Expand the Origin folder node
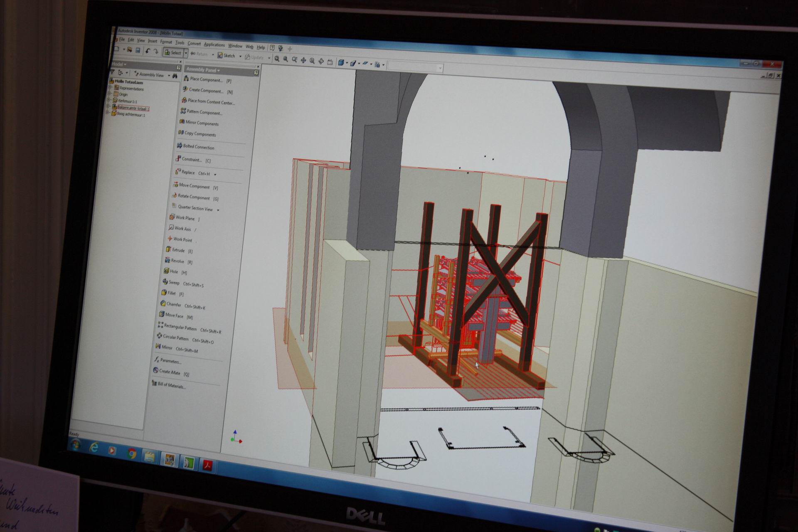The image size is (798, 532). (110, 94)
